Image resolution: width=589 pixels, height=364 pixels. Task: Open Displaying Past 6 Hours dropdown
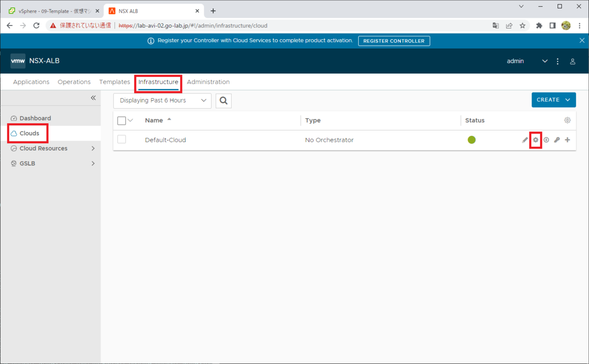[162, 101]
